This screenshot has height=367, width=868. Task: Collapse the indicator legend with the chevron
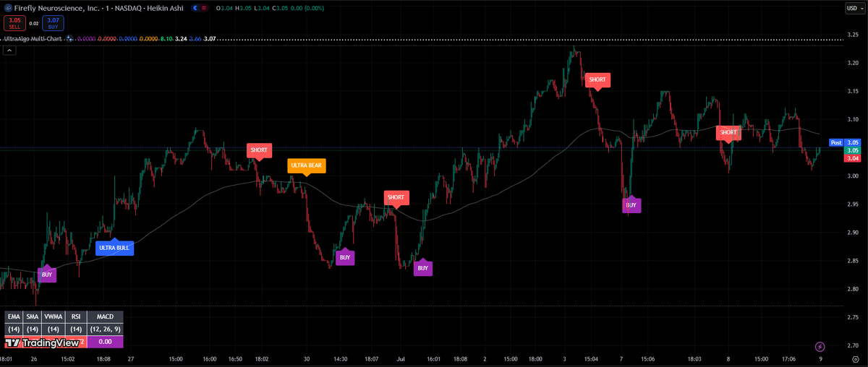click(x=9, y=51)
